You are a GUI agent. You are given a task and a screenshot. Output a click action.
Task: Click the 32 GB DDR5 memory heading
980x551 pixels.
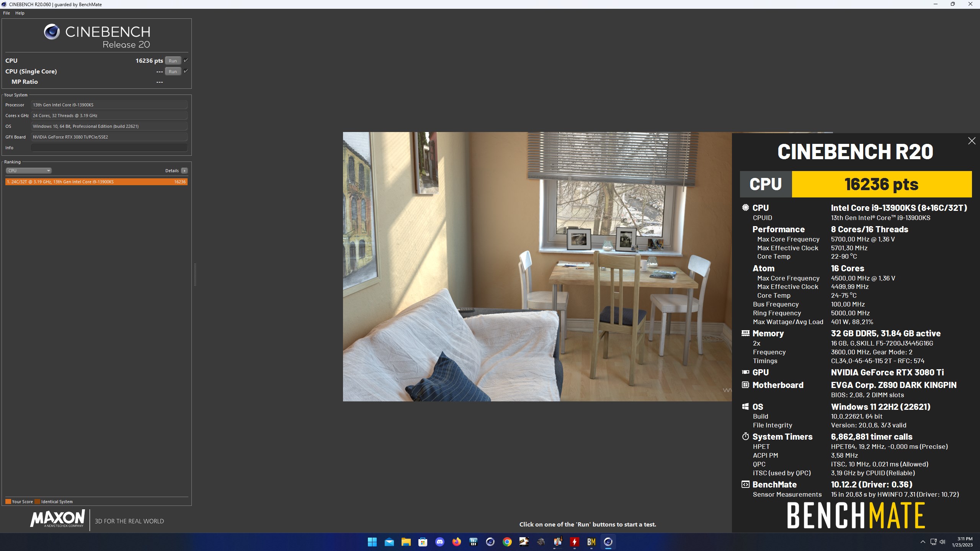coord(885,333)
